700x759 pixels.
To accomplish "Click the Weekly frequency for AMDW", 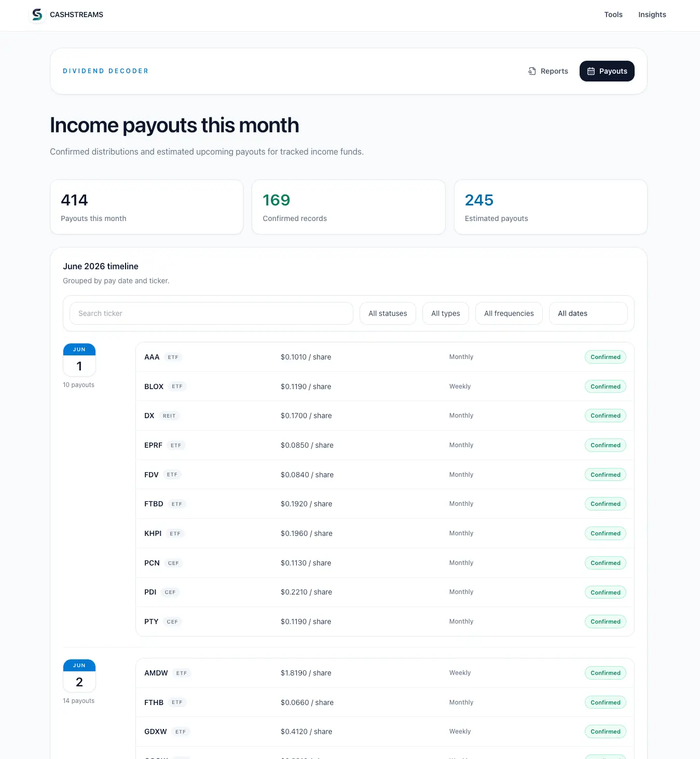I will point(460,673).
